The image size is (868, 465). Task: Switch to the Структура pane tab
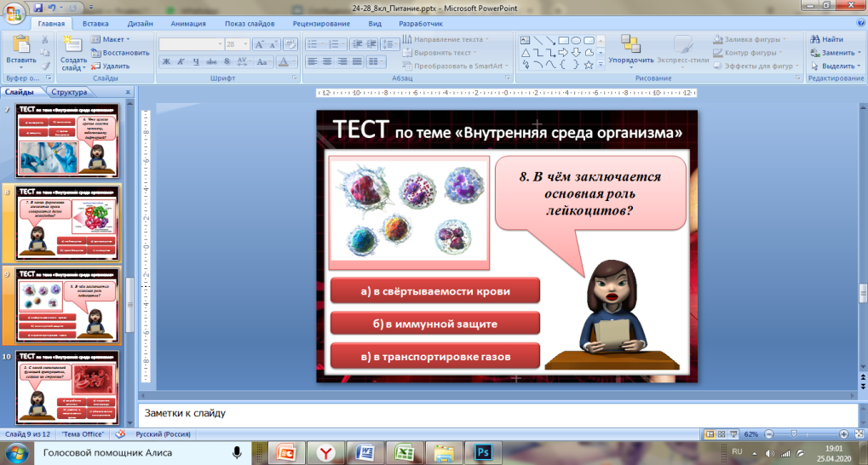tap(68, 92)
